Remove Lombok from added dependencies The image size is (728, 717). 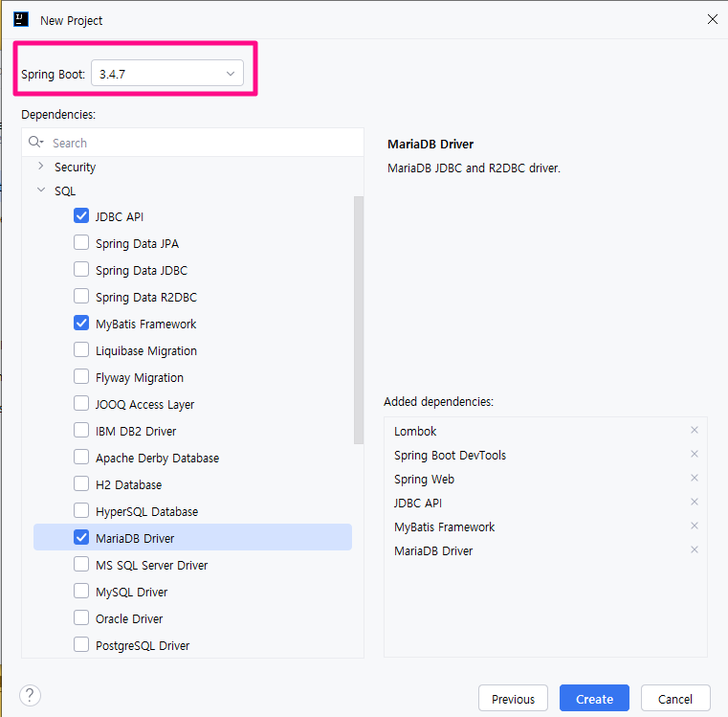point(695,430)
